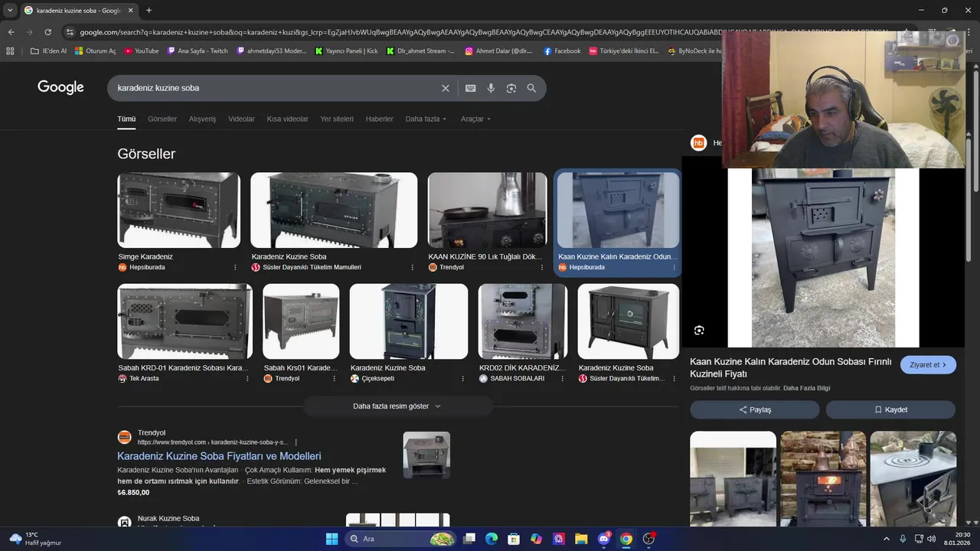
Task: Start voice search with the microphone icon
Action: point(492,88)
